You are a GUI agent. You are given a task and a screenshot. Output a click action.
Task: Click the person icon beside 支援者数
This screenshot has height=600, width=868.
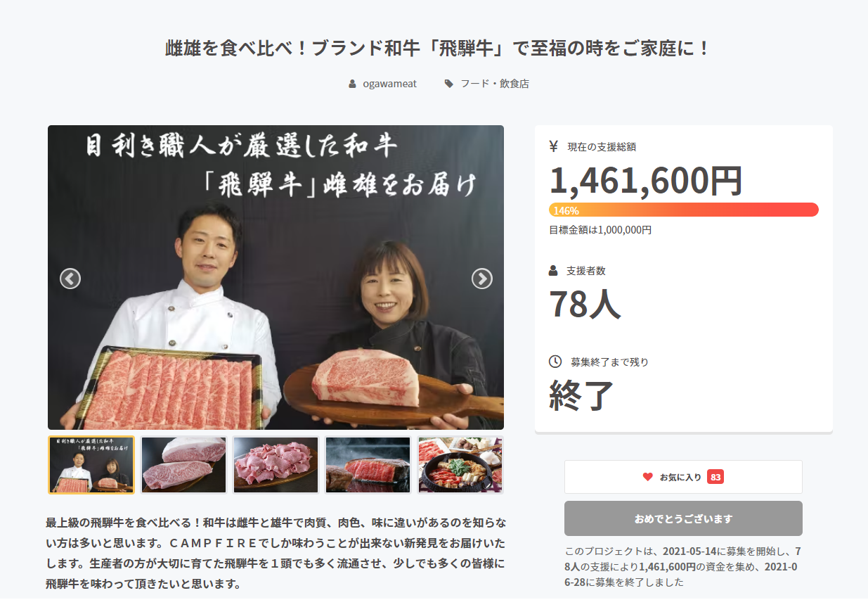point(554,270)
